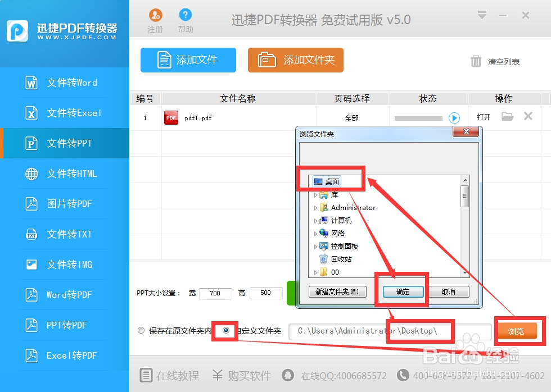551x392 pixels.
Task: Open the 文件转Excel conversion mode
Action: coord(31,113)
